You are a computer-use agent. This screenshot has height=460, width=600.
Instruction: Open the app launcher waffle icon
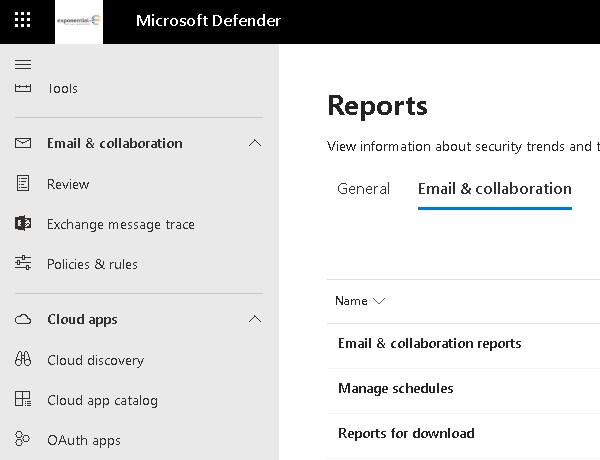click(x=23, y=21)
